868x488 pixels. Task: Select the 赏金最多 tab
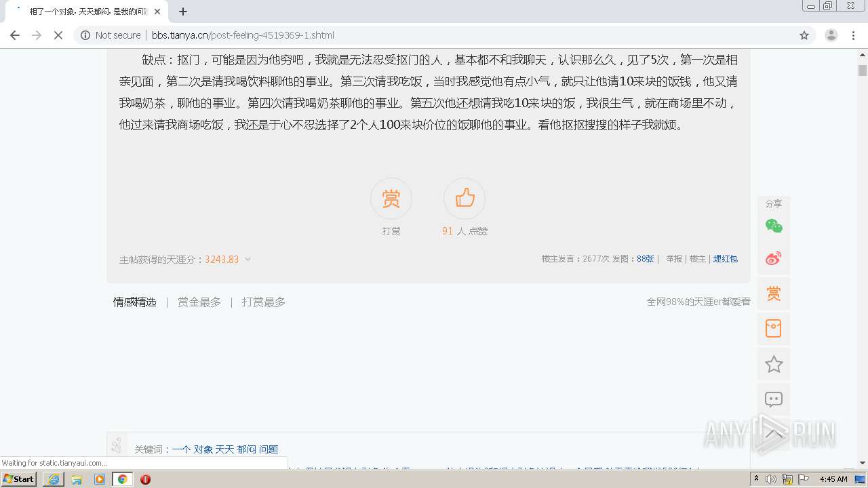pyautogui.click(x=199, y=302)
